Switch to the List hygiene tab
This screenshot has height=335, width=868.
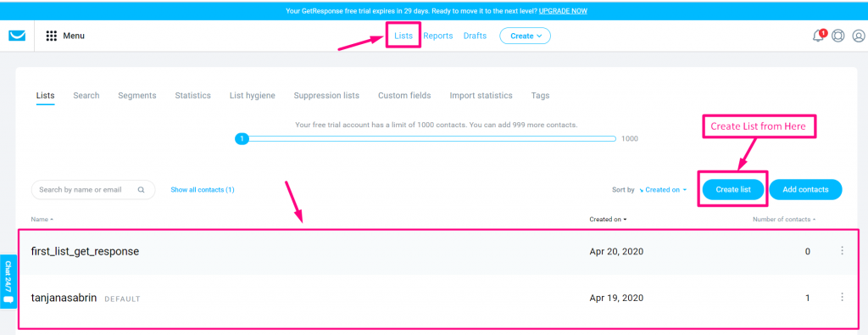pyautogui.click(x=253, y=96)
